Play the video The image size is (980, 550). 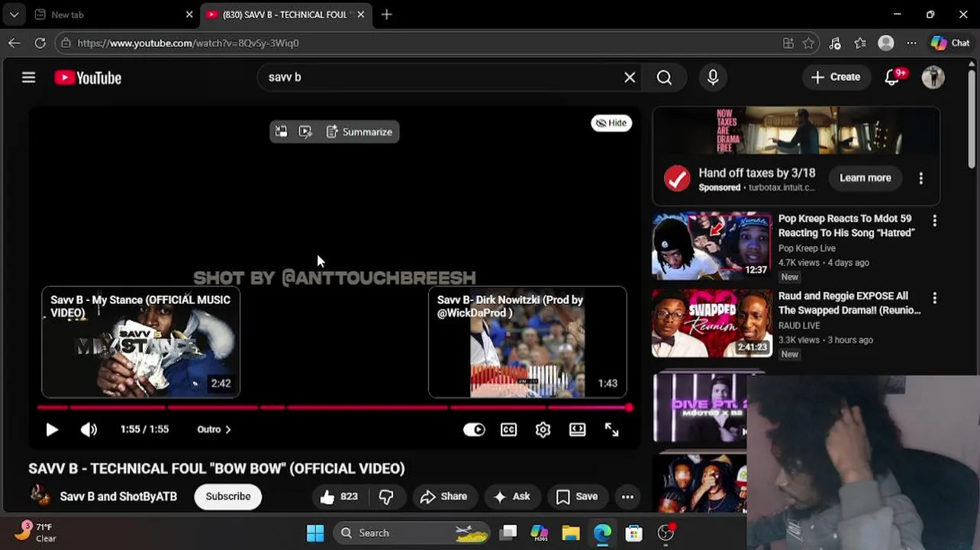click(x=52, y=429)
